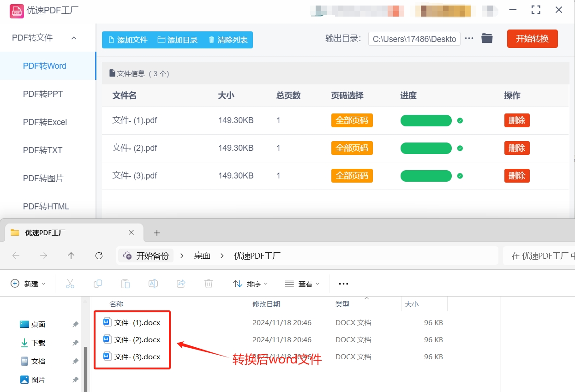This screenshot has height=392, width=575.
Task: Unpin 下载 from the quick access list
Action: point(75,343)
